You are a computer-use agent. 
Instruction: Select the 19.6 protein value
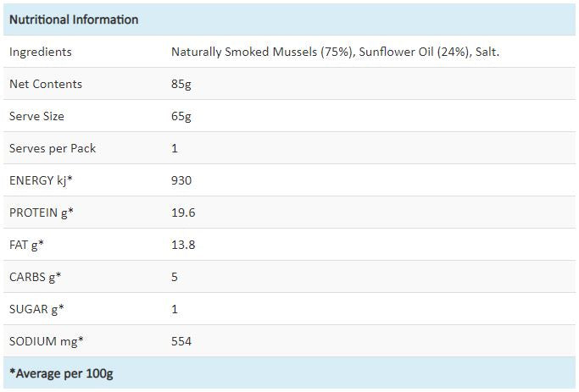(x=183, y=213)
